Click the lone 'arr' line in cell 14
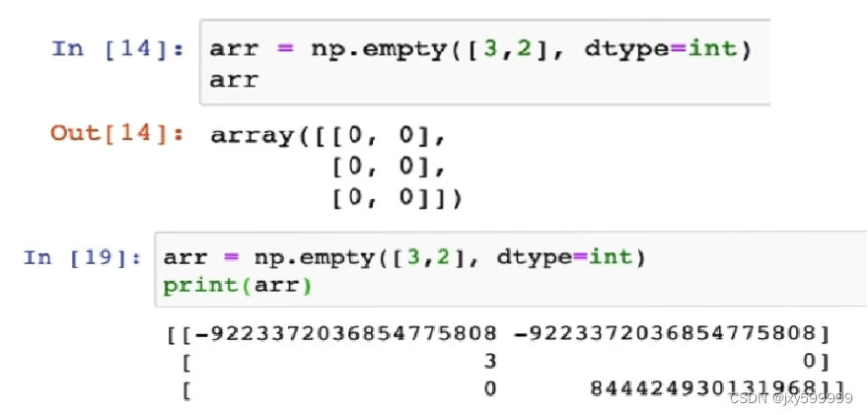868x415 pixels. [x=234, y=80]
